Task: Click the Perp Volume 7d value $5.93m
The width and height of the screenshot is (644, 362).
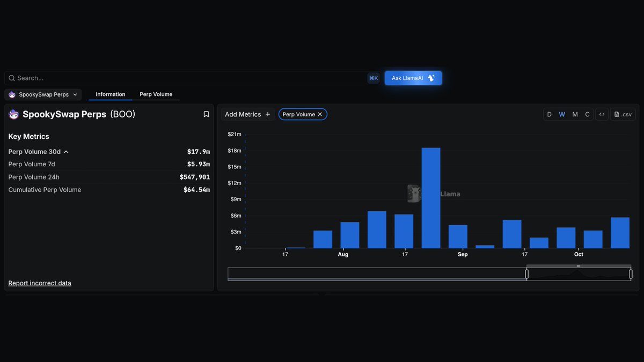Action: pyautogui.click(x=199, y=164)
